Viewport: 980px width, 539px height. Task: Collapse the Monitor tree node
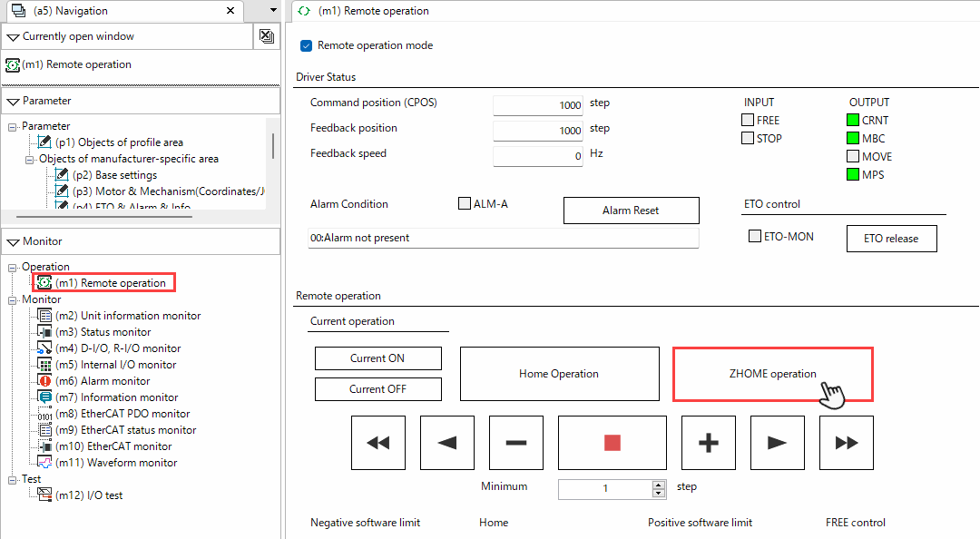12,299
